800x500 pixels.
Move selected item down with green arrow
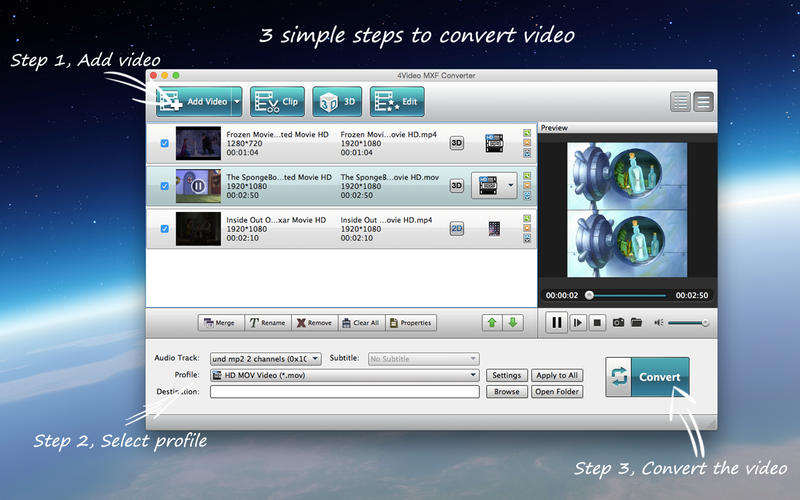pyautogui.click(x=512, y=323)
